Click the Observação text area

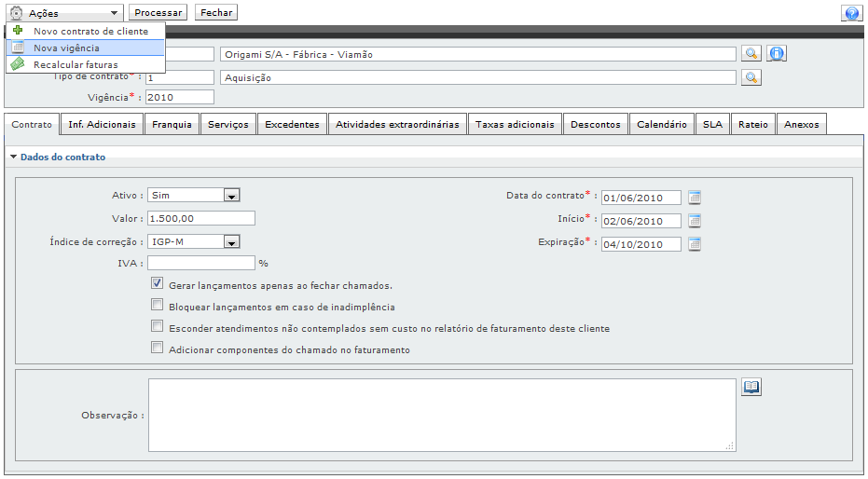442,415
